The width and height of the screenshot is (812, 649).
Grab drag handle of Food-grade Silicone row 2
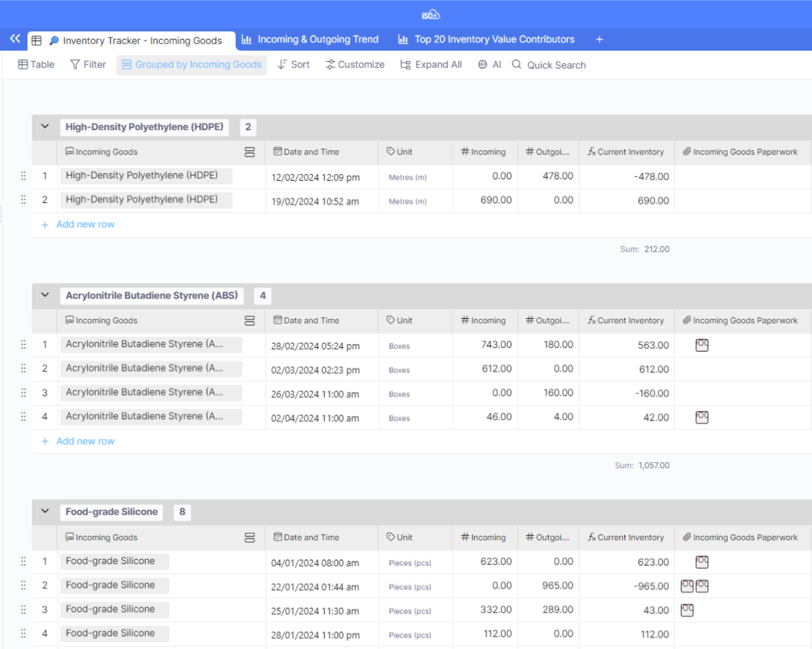(23, 585)
